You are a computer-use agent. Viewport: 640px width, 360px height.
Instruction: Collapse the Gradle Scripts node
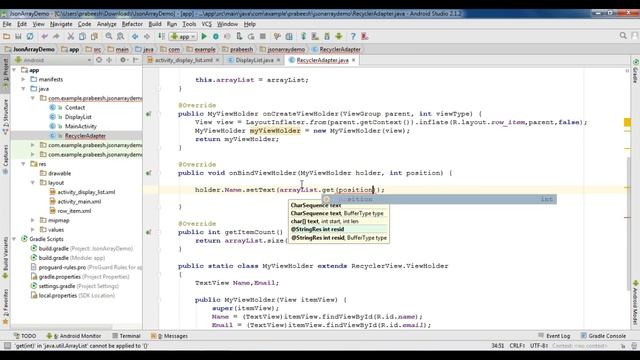click(15, 239)
